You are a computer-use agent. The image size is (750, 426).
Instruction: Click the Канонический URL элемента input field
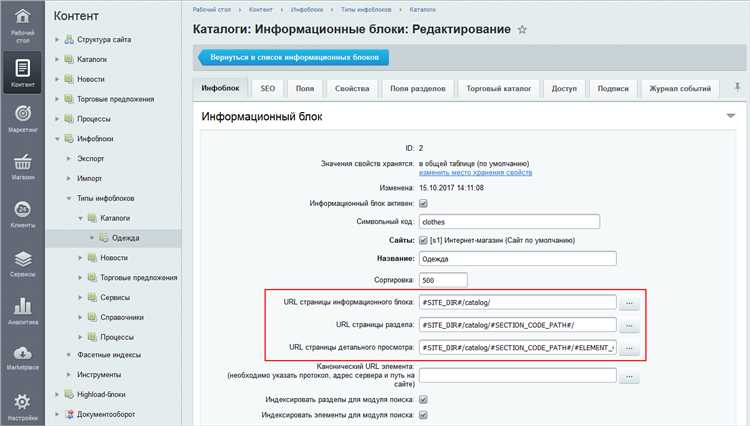click(518, 375)
